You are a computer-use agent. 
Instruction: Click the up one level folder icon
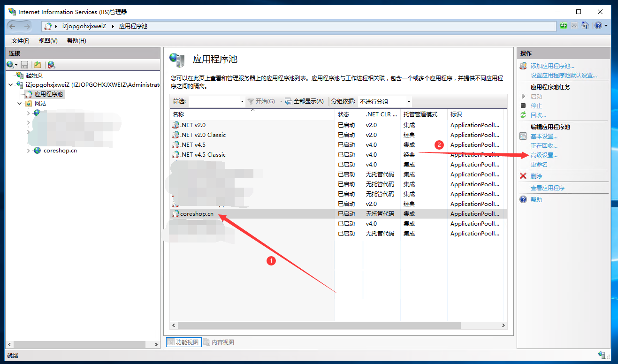(38, 65)
